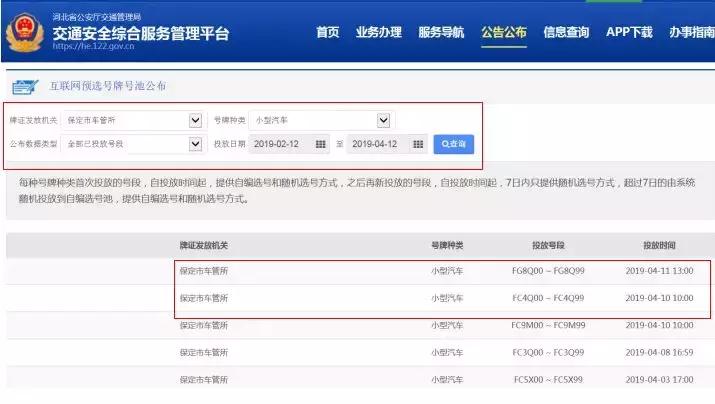Select cell FC5X00 ~ FC5X99
715x404 pixels.
point(548,379)
